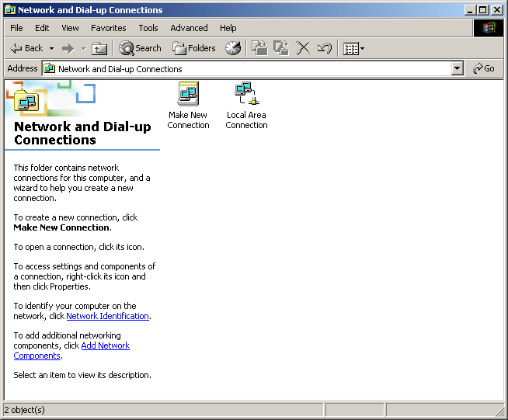Click the Move To toolbar icon
Image resolution: width=508 pixels, height=420 pixels.
259,48
